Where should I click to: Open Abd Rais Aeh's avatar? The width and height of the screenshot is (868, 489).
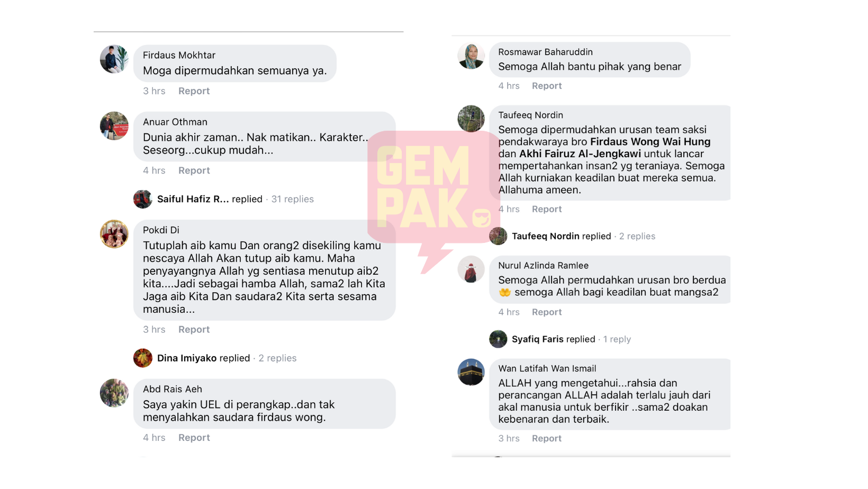[114, 393]
